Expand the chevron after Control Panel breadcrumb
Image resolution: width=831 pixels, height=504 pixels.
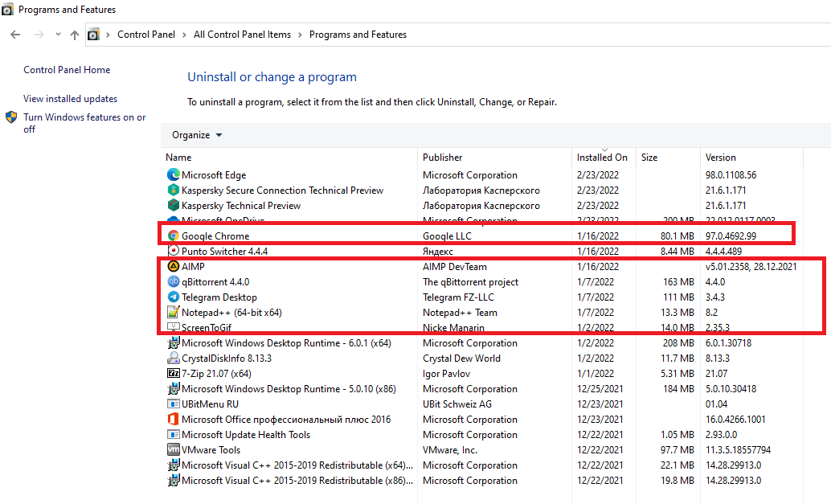point(184,35)
